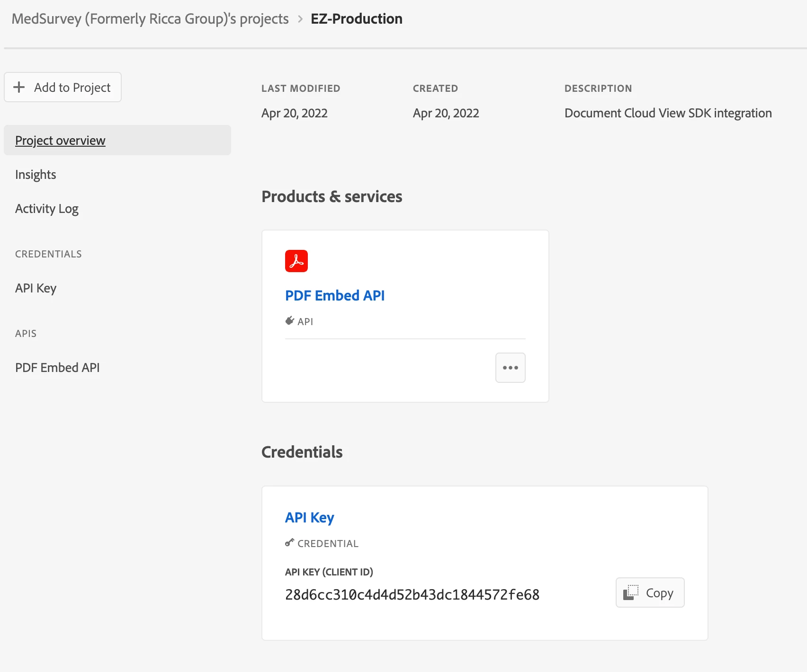The height and width of the screenshot is (672, 807).
Task: Click the copy icon inside the Copy button
Action: pyautogui.click(x=631, y=592)
